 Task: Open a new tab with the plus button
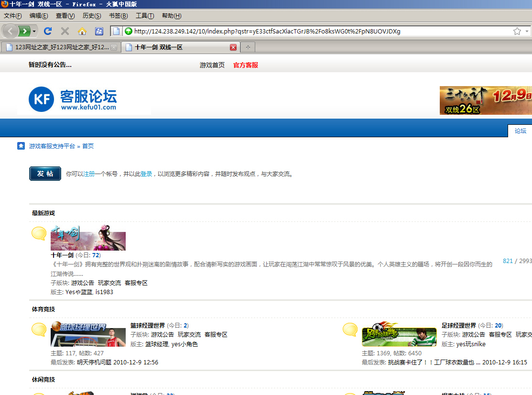pyautogui.click(x=248, y=47)
